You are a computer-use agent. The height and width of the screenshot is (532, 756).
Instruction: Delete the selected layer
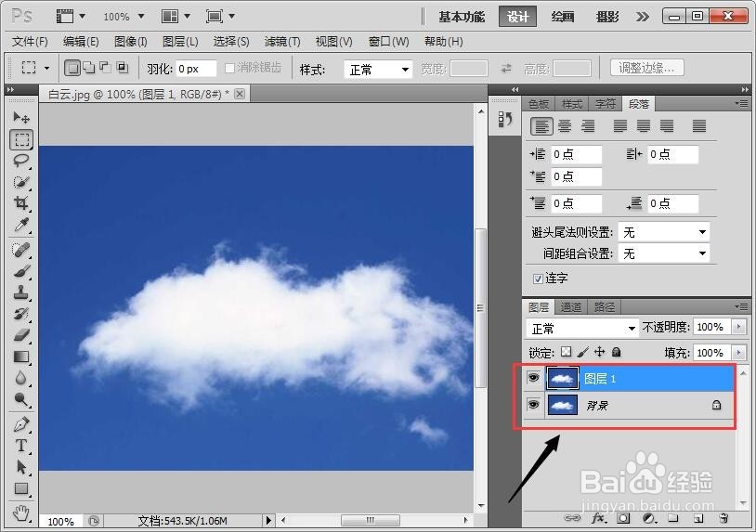point(723,518)
